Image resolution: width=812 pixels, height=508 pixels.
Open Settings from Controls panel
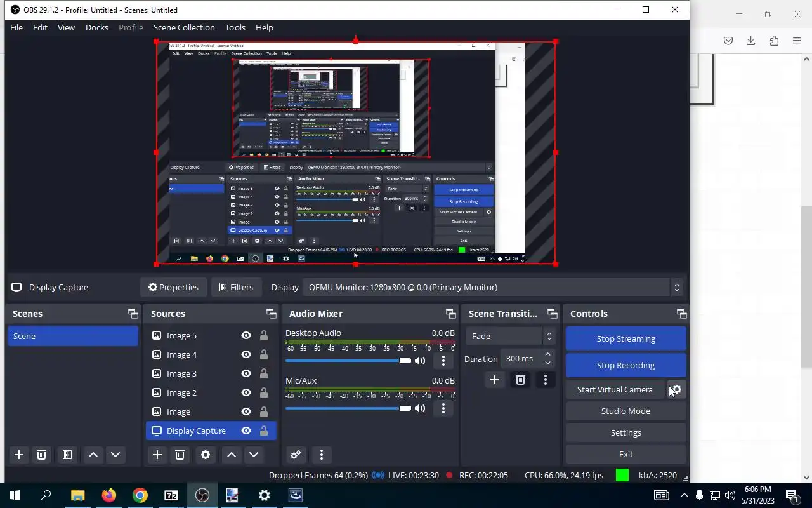pyautogui.click(x=626, y=432)
